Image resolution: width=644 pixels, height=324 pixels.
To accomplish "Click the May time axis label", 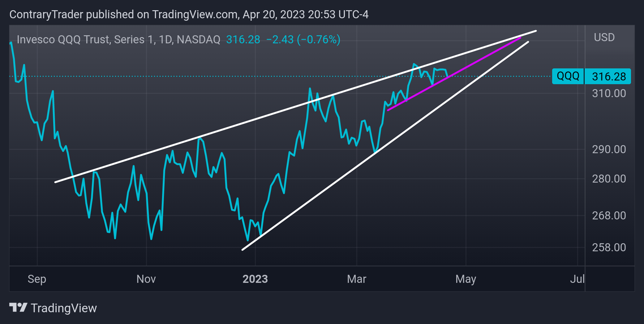I will tap(466, 279).
